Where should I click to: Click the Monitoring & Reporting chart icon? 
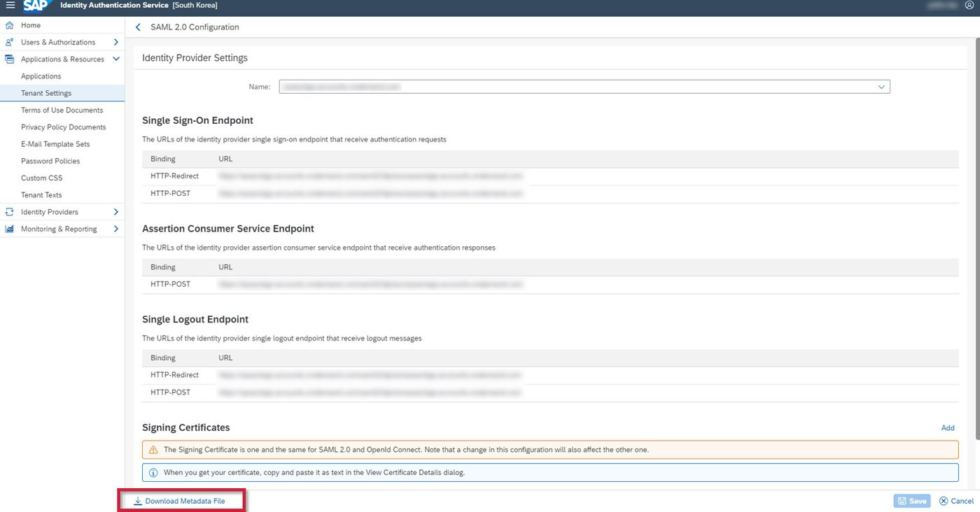tap(10, 229)
